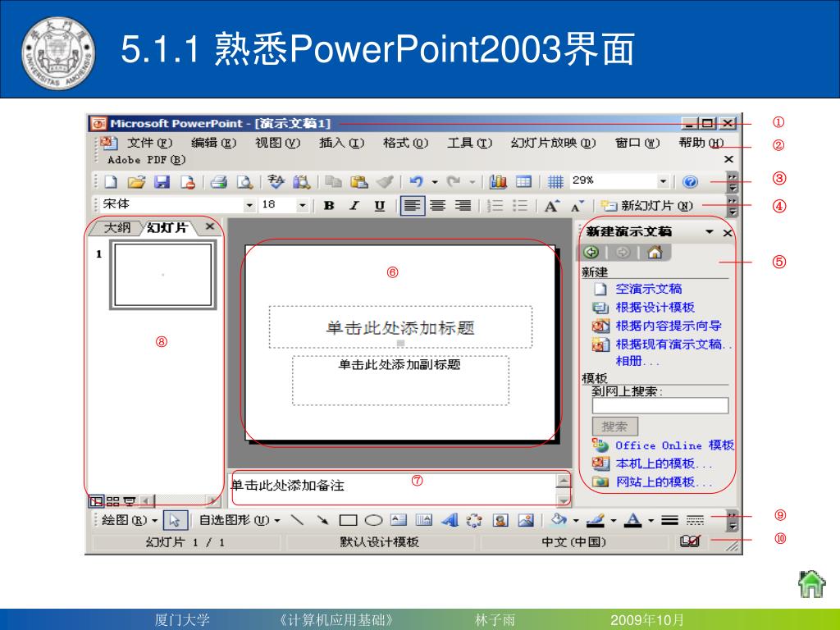
Task: Open the 幻灯片放映 (Slide Show) menu
Action: coord(553,143)
